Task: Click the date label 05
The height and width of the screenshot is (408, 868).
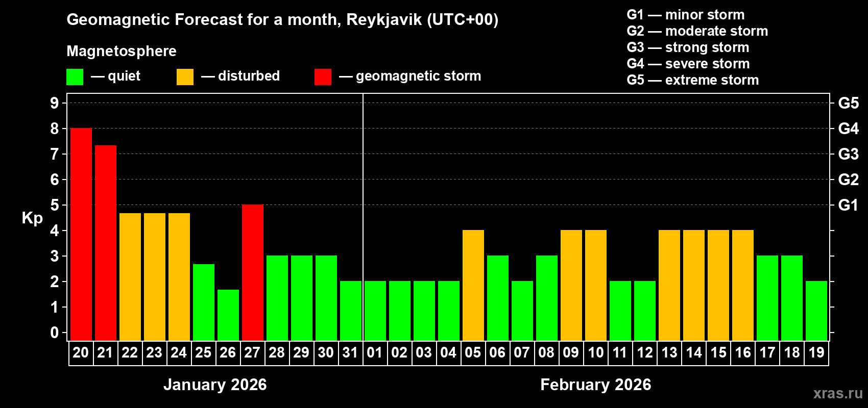Action: point(473,352)
